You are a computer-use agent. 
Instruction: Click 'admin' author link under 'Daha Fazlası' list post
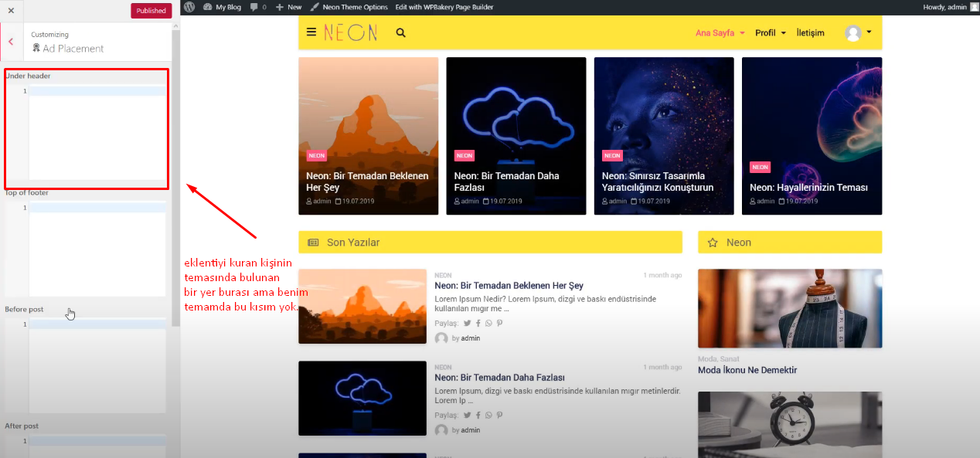[471, 430]
